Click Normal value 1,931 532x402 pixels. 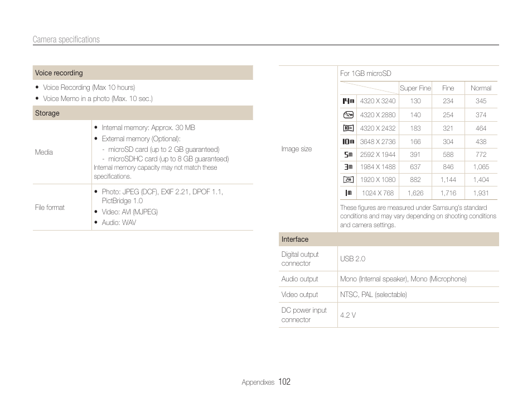coord(481,193)
